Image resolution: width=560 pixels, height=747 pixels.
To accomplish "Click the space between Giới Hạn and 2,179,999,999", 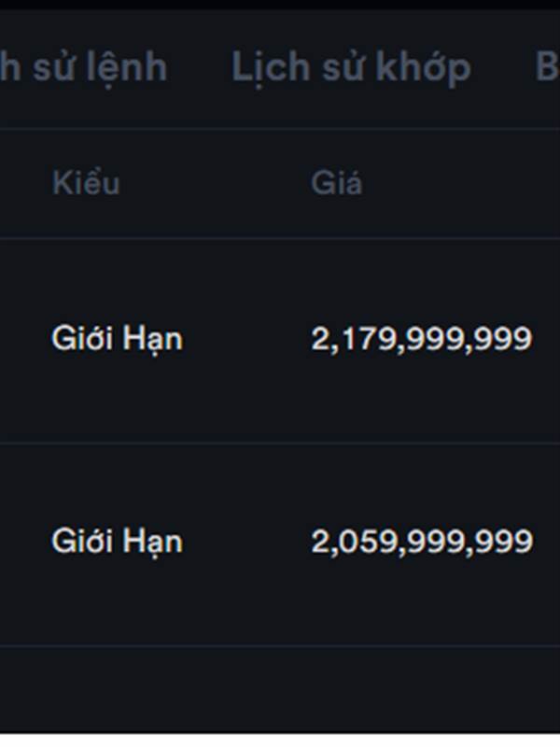I will click(246, 339).
